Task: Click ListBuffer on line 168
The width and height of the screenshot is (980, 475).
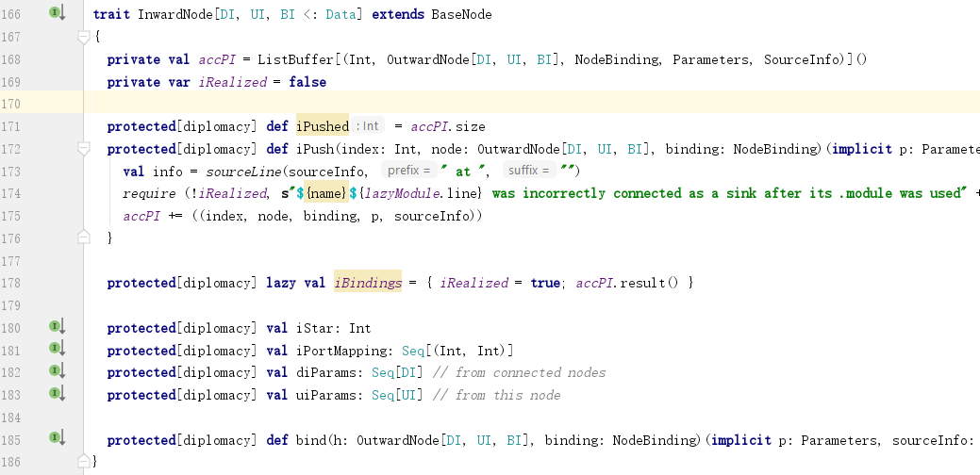Action: (x=295, y=59)
